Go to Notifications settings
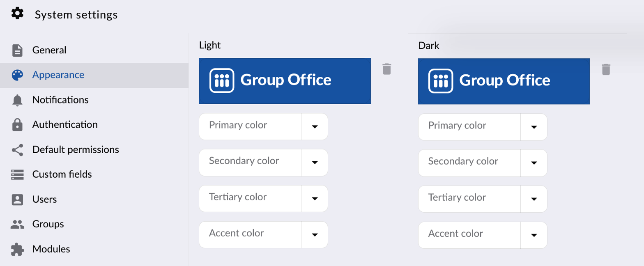The image size is (644, 266). pos(94,100)
